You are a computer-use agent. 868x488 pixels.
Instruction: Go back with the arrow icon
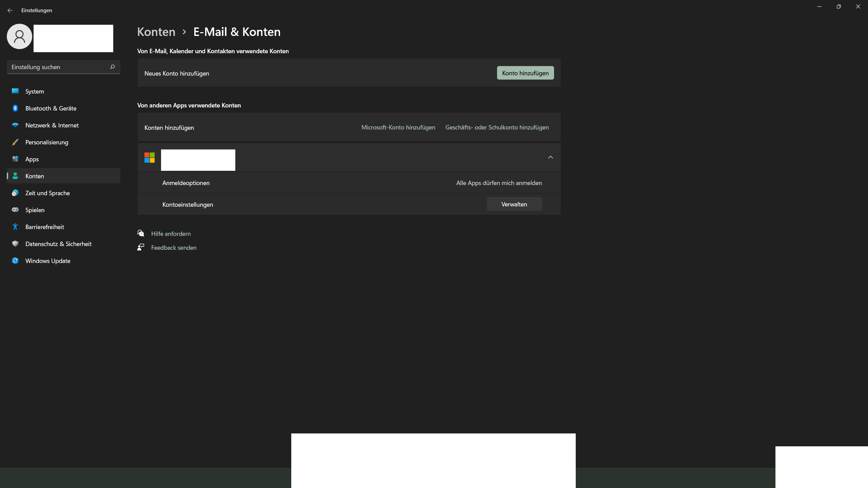[x=10, y=11]
